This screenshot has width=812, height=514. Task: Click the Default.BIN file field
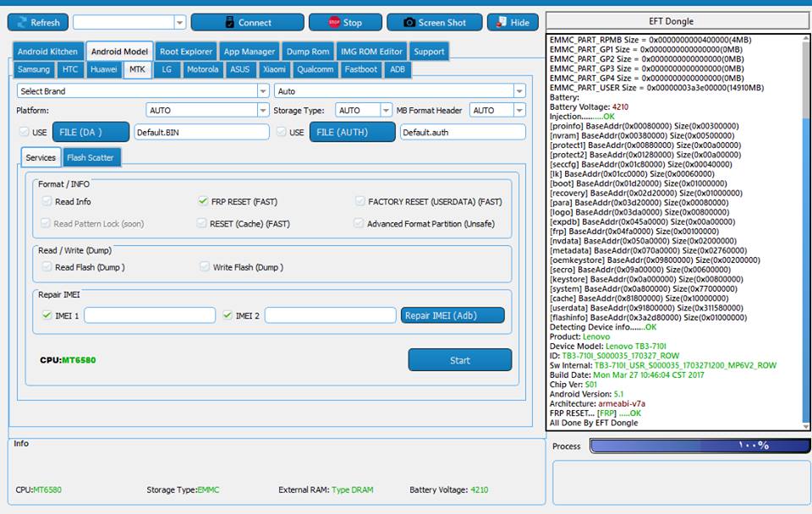coord(202,132)
